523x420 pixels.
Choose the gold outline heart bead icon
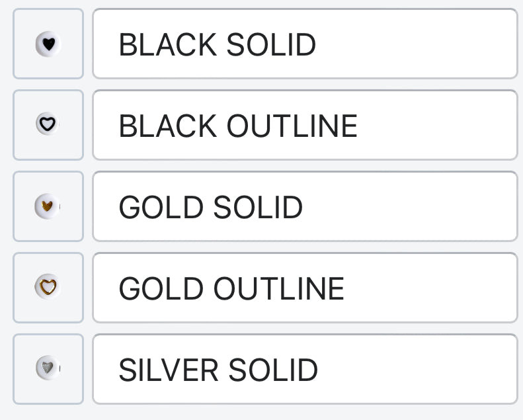pos(48,286)
